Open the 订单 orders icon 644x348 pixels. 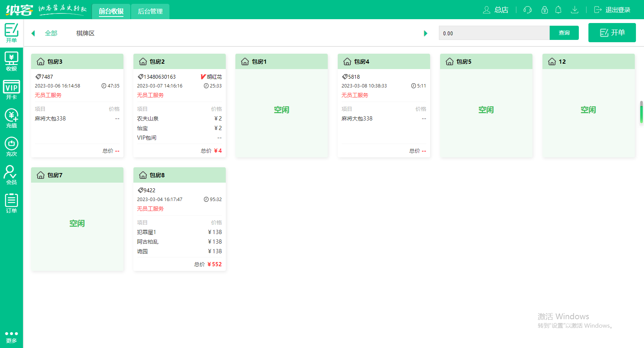(11, 203)
